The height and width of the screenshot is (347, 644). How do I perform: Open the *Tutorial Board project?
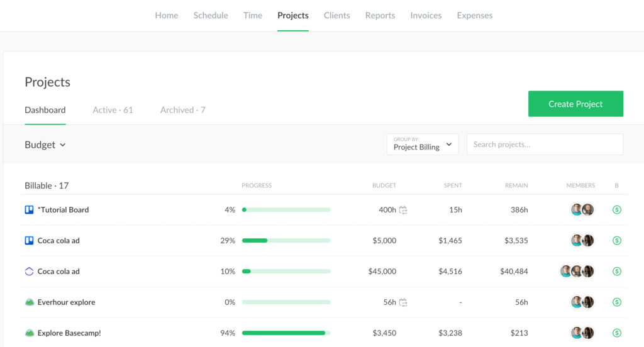pyautogui.click(x=64, y=210)
